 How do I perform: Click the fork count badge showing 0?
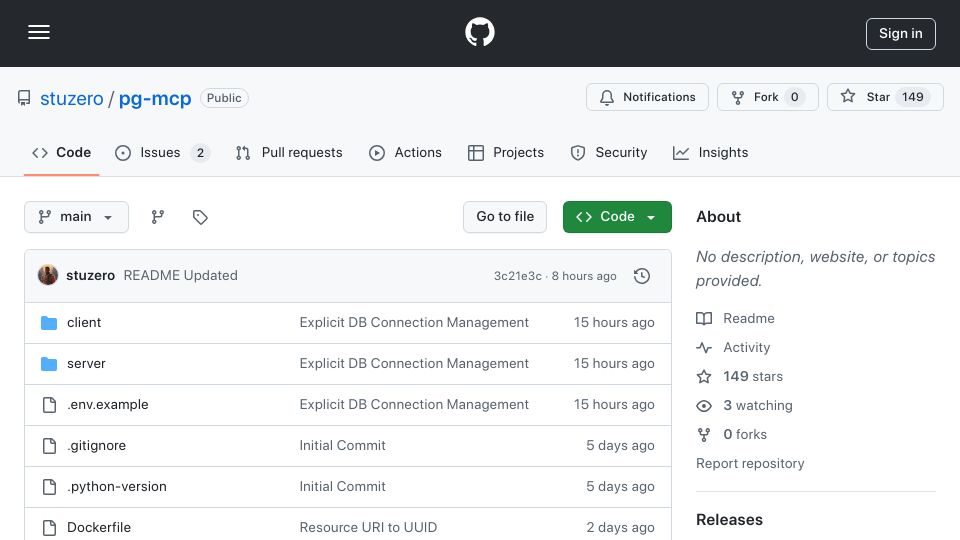[x=795, y=97]
